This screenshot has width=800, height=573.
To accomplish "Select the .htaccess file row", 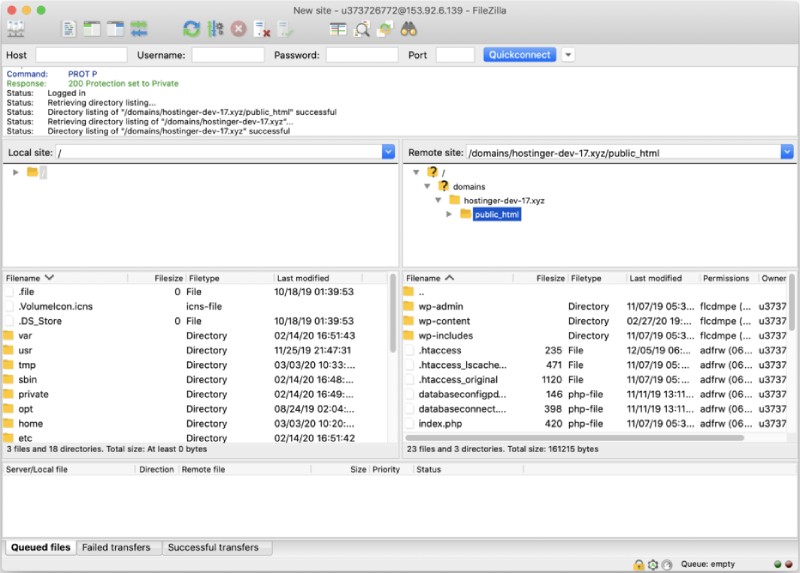I will [x=595, y=351].
